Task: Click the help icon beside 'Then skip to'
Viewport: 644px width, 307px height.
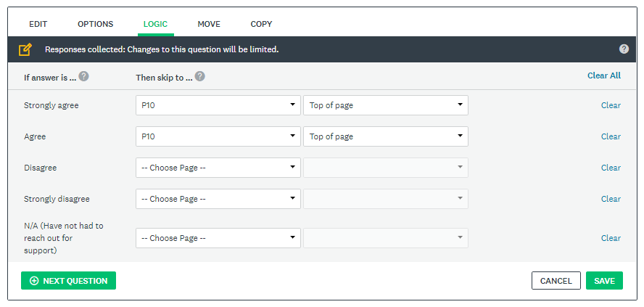Action: 199,76
